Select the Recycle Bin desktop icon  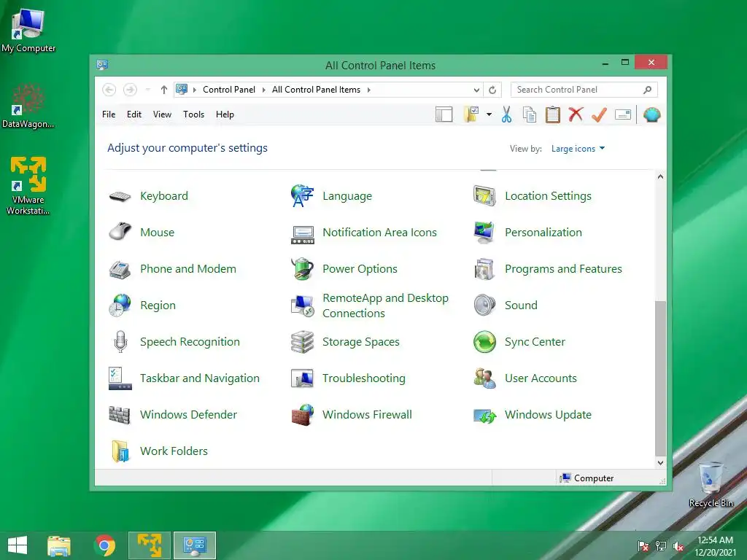[x=711, y=484]
